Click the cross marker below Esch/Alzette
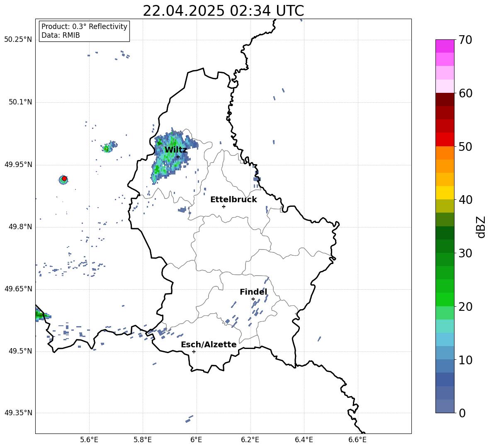 point(194,351)
